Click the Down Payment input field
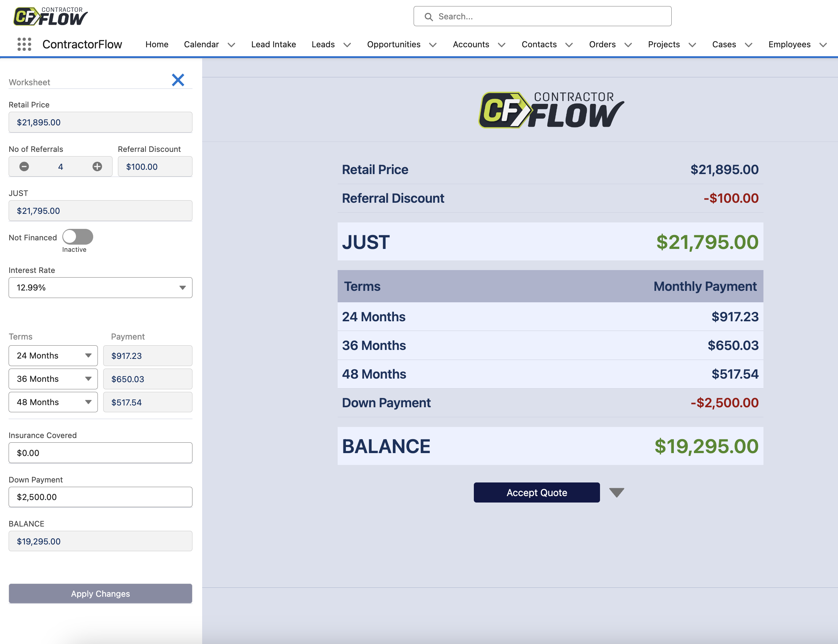This screenshot has width=838, height=644. [100, 497]
